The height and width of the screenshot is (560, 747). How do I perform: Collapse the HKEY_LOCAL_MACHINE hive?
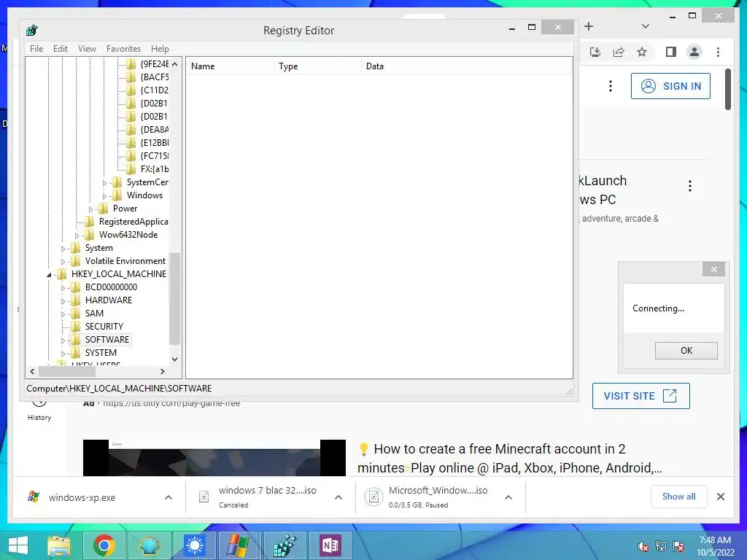49,275
